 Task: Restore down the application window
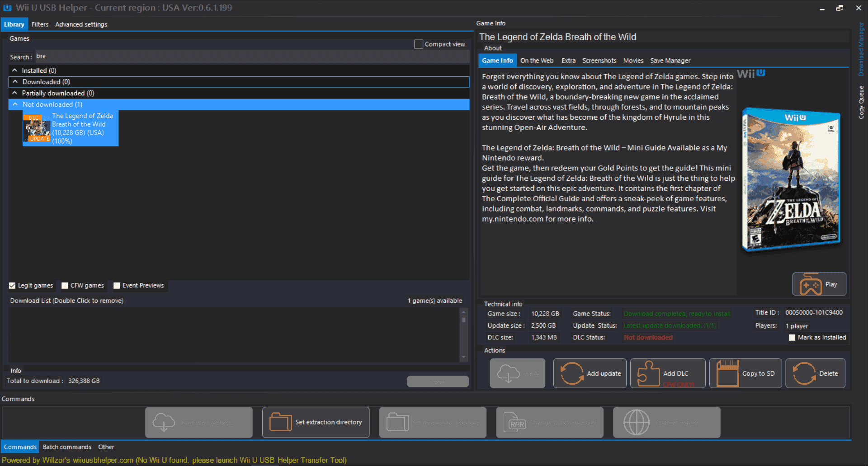(840, 8)
